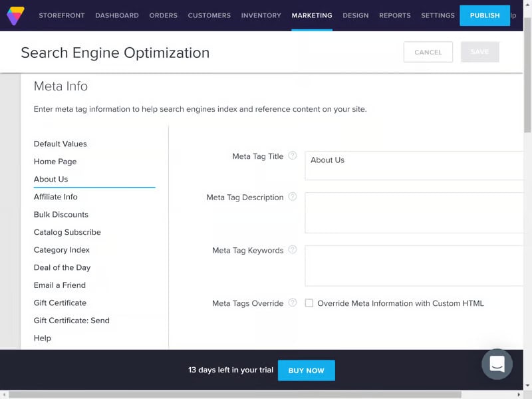This screenshot has width=532, height=399.
Task: Open the chat support bubble icon
Action: [497, 364]
